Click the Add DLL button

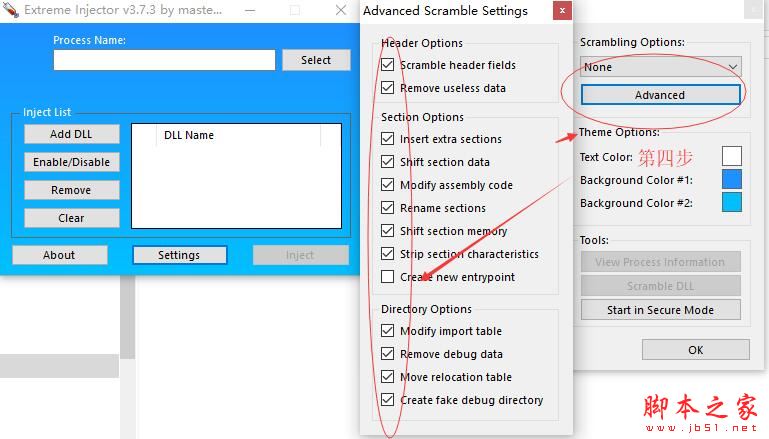click(72, 134)
